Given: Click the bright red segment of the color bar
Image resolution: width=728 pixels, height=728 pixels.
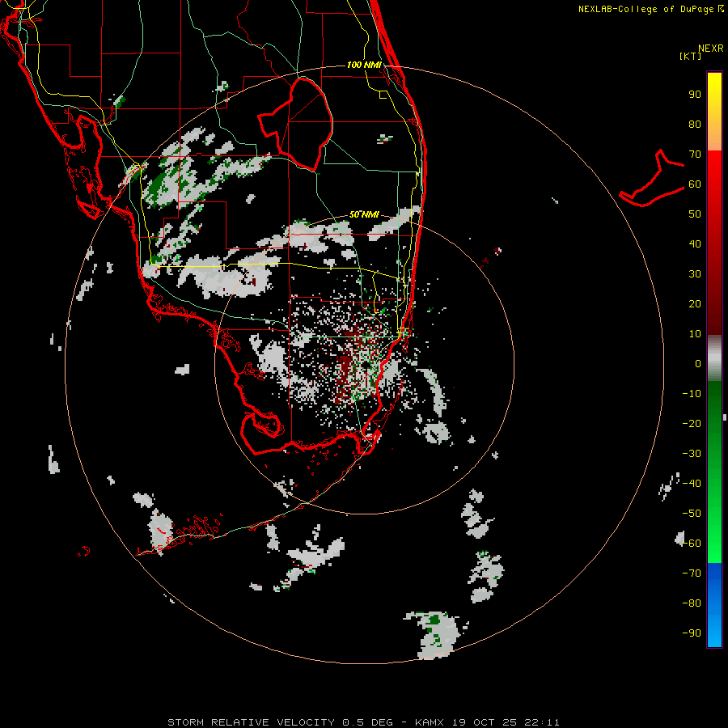Looking at the screenshot, I should point(714,186).
